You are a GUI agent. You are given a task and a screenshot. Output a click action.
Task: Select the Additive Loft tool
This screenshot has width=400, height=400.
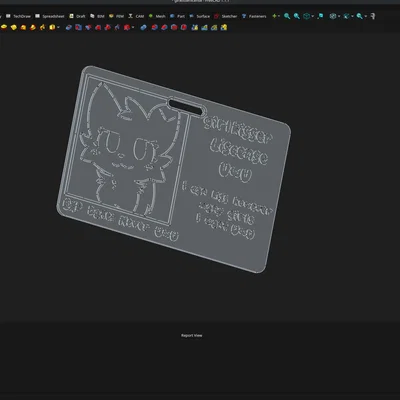point(23,27)
